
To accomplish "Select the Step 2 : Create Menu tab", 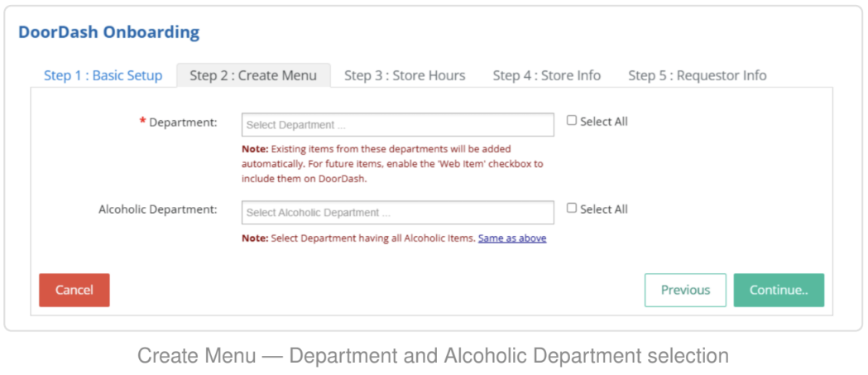I will click(x=253, y=75).
